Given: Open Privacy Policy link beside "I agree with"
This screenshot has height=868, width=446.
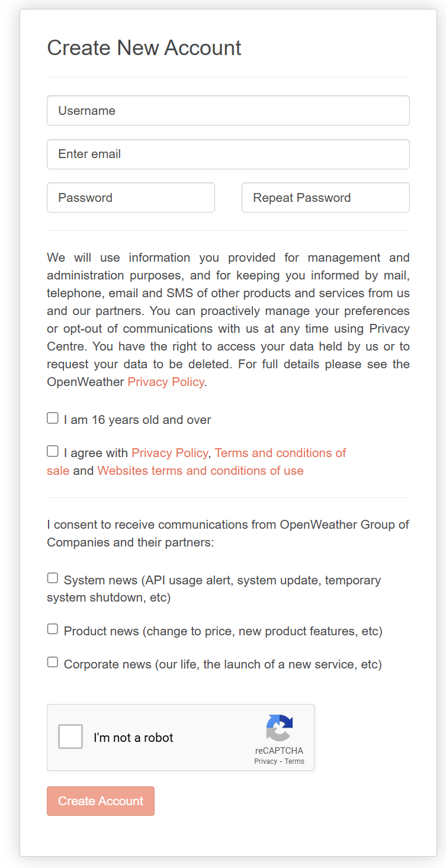Looking at the screenshot, I should point(169,453).
